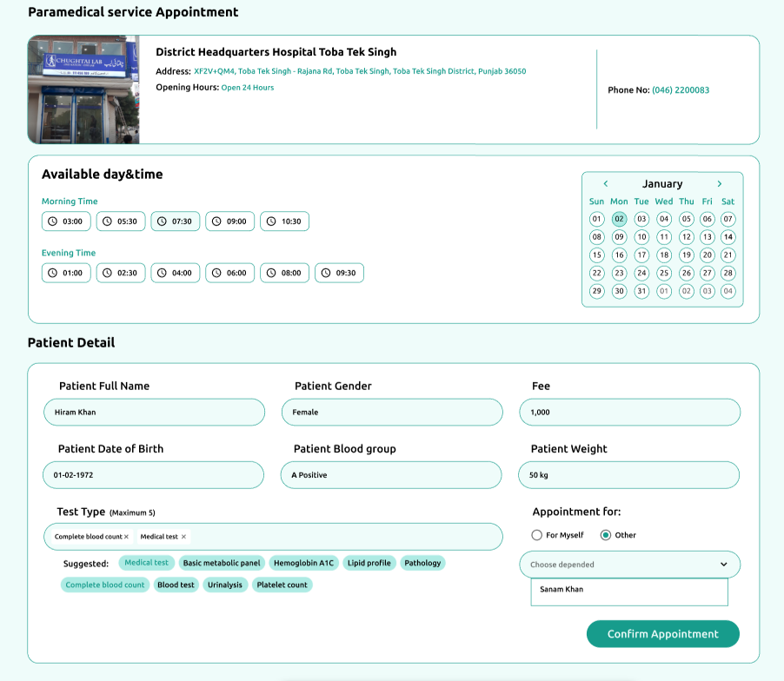Remove the Complete blood count tag

coord(127,537)
